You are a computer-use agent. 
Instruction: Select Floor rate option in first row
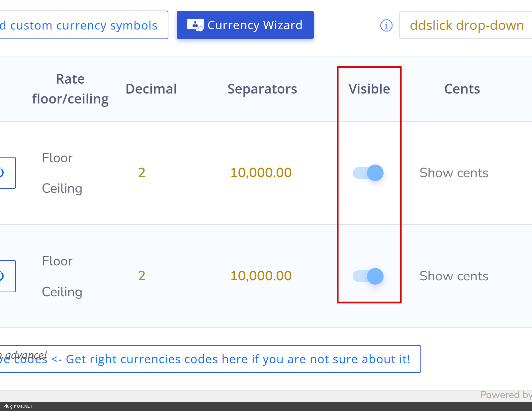57,158
